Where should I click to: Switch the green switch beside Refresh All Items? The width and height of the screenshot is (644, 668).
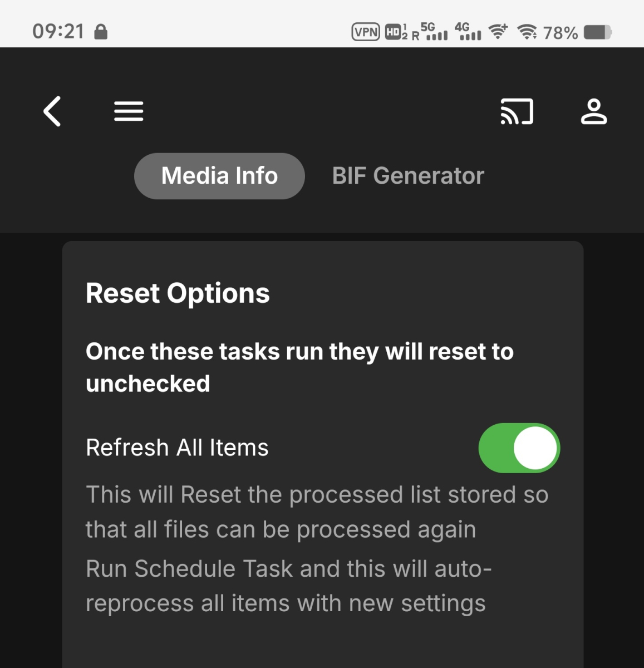(x=519, y=448)
